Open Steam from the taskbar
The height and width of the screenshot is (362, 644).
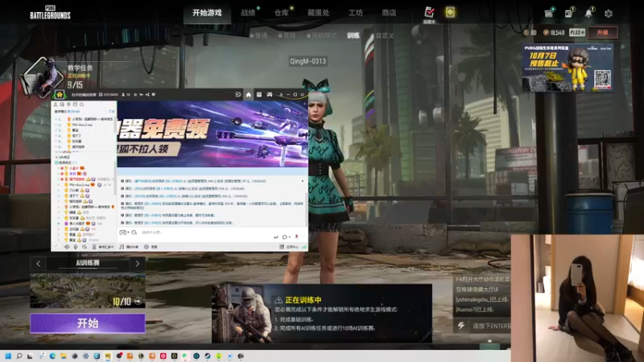pyautogui.click(x=208, y=356)
